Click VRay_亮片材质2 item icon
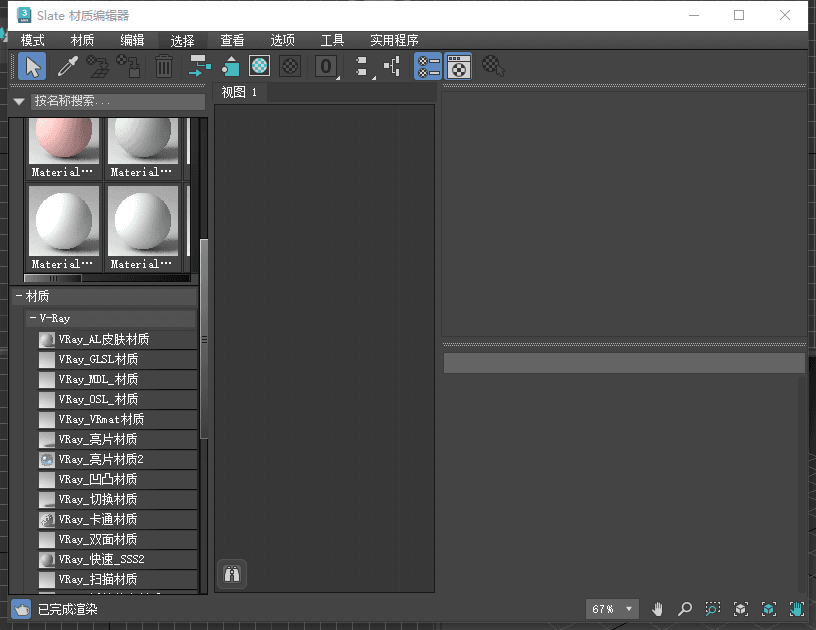The width and height of the screenshot is (816, 630). click(47, 459)
